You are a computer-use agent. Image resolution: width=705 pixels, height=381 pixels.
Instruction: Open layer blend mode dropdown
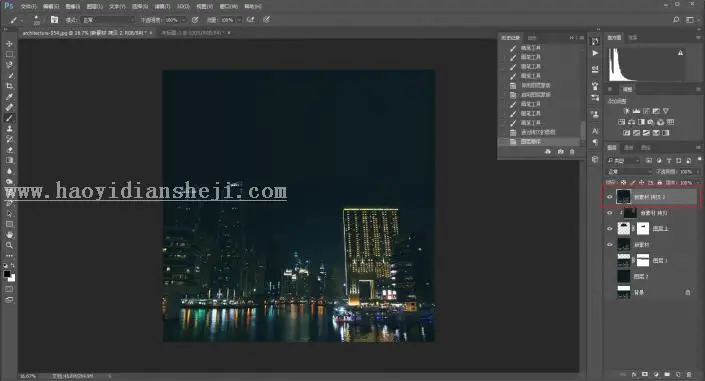click(x=629, y=171)
